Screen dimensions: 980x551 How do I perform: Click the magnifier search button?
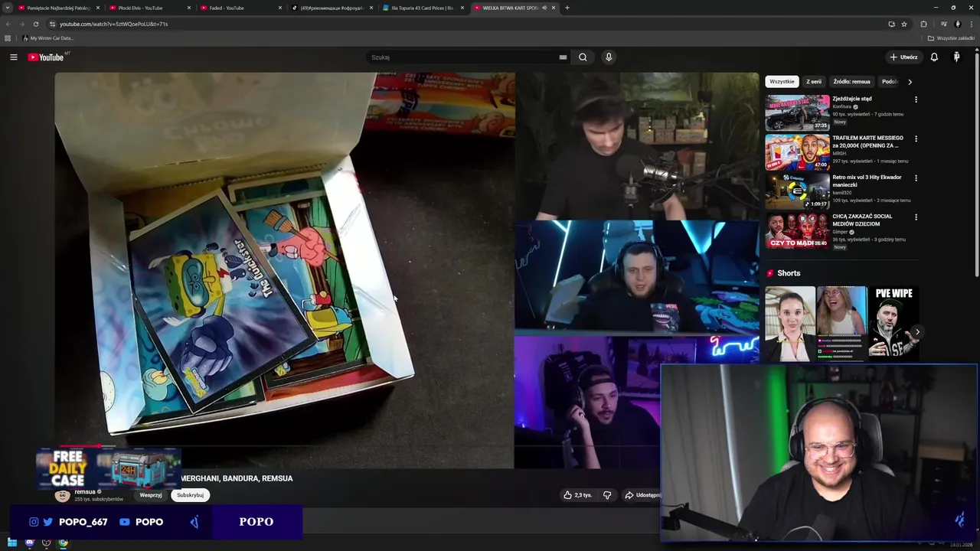tap(583, 57)
